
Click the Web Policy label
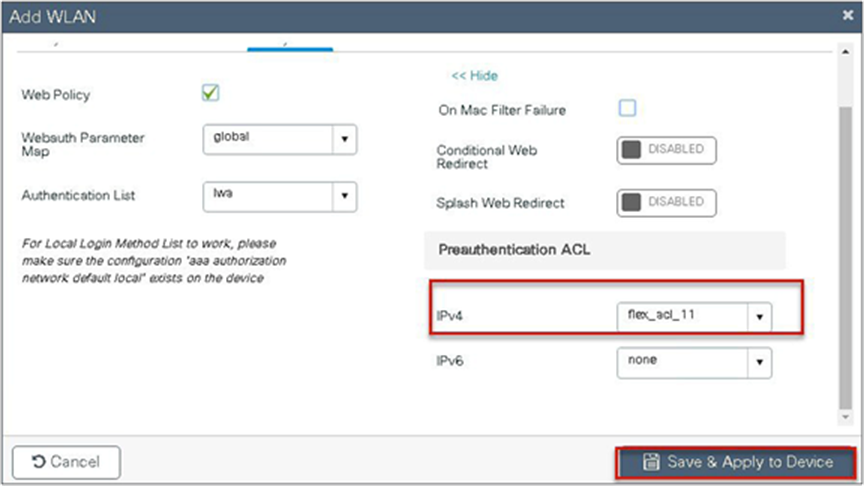coord(56,95)
